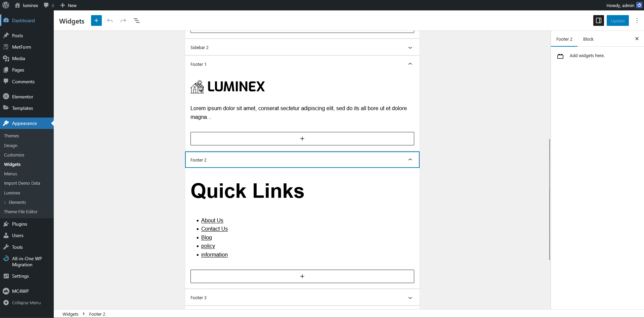Click the blue block inserter plus button
This screenshot has height=318, width=644.
tap(96, 20)
